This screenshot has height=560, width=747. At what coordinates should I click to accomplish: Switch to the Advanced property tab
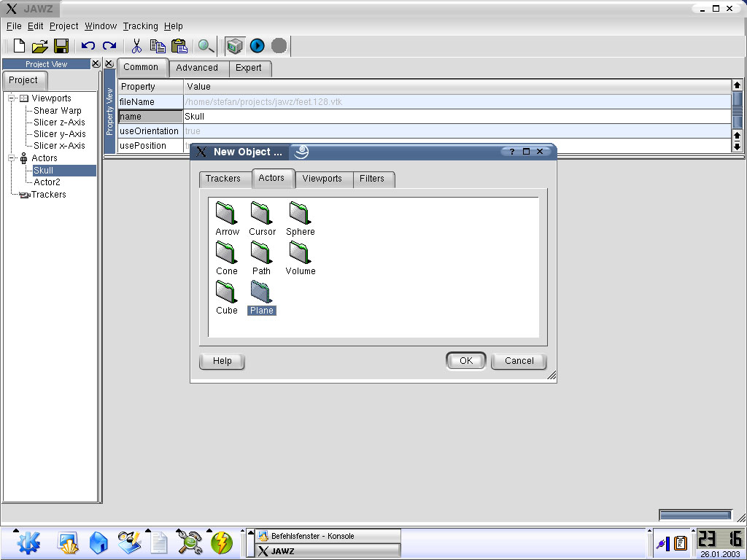coord(197,68)
